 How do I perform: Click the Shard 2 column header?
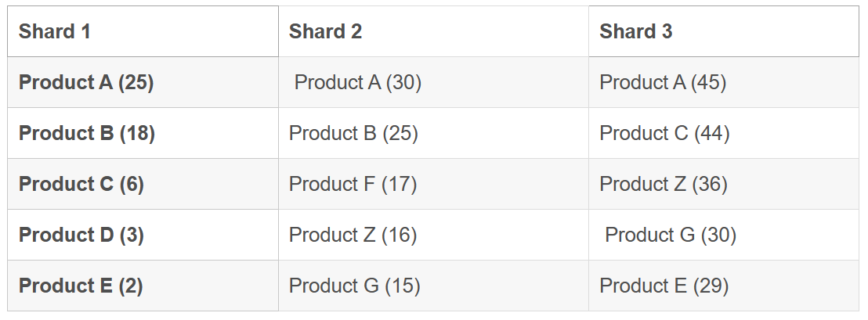pyautogui.click(x=433, y=31)
